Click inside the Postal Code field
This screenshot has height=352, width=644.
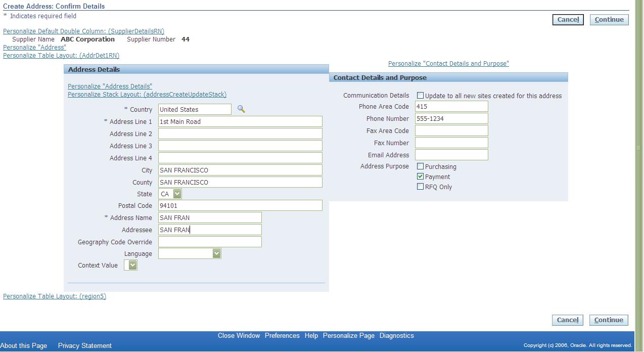pos(240,205)
